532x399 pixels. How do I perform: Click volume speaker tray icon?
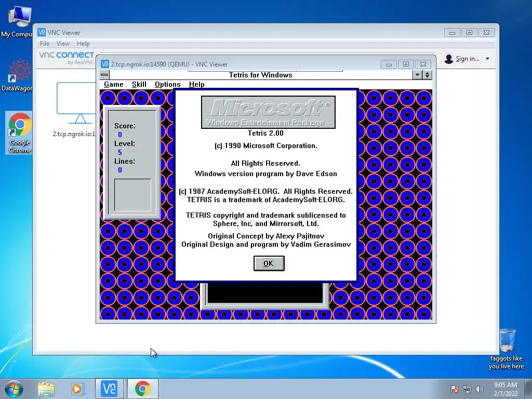pos(480,389)
